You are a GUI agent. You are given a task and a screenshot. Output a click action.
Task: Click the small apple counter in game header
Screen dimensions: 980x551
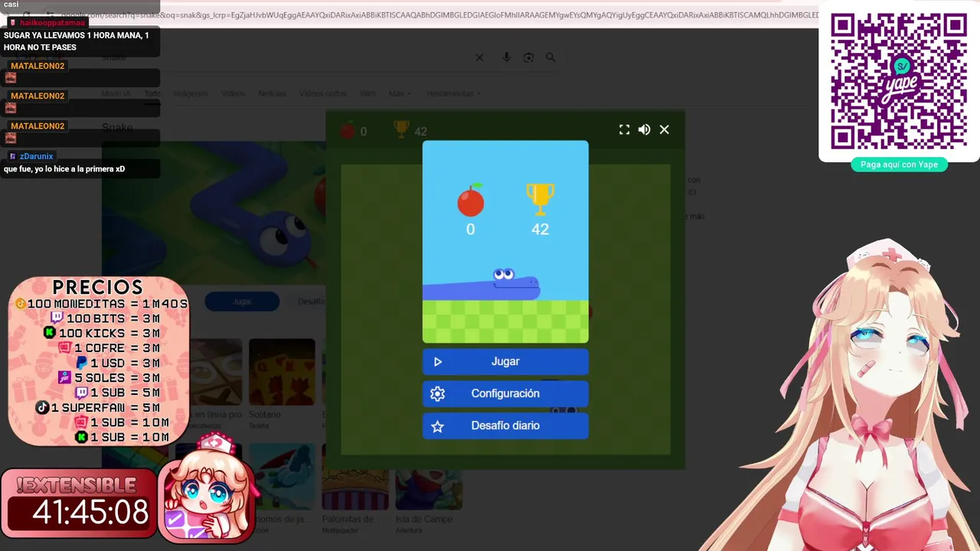(348, 130)
